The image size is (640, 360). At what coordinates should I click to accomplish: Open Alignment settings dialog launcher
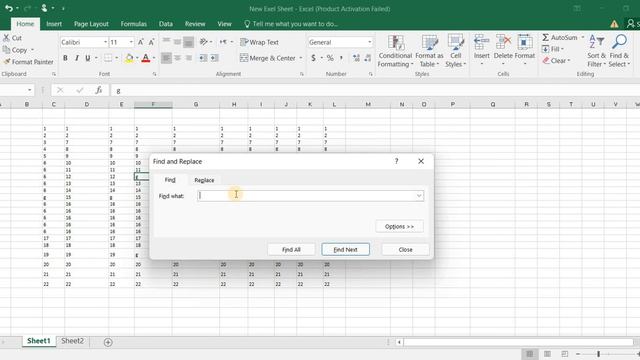click(x=302, y=74)
